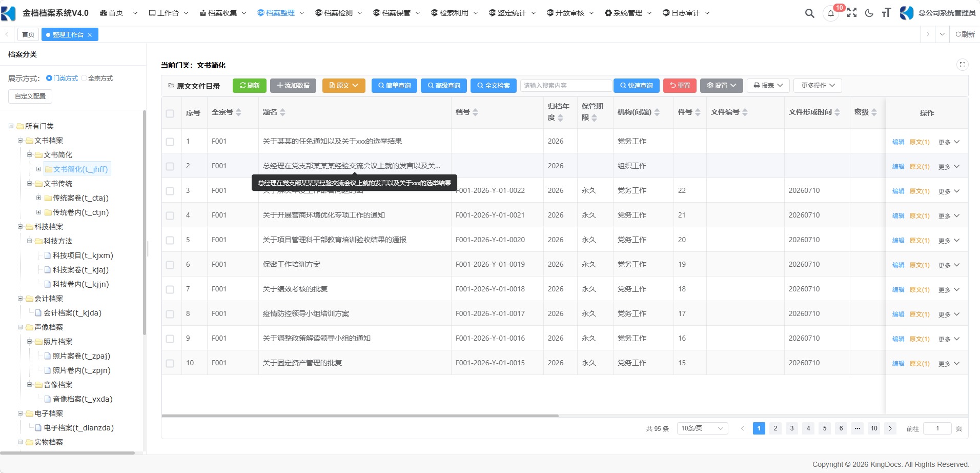Select all rows header checkbox

[170, 113]
